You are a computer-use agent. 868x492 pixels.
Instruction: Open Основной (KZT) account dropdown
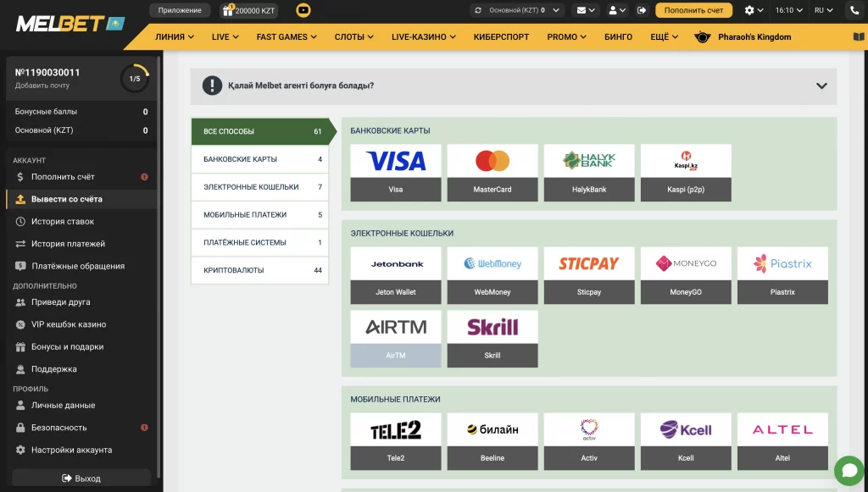click(x=524, y=10)
